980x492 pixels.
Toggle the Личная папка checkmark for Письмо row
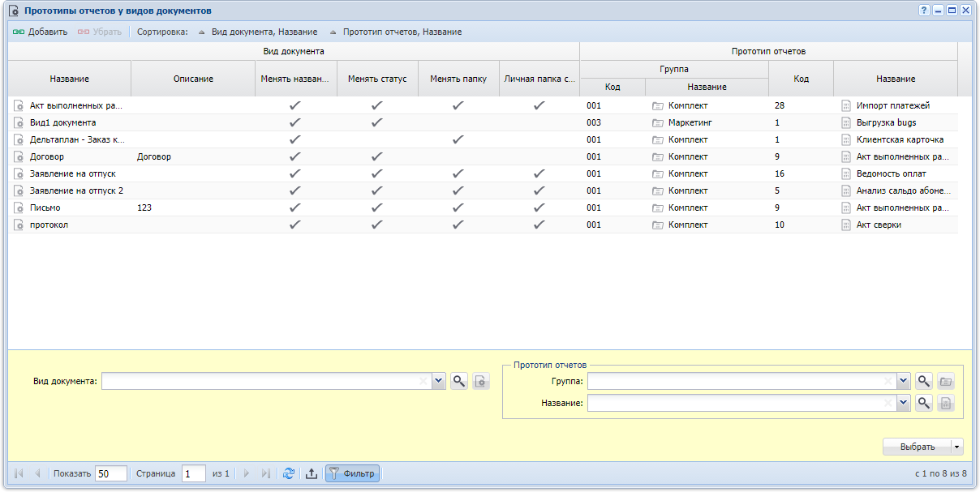coord(539,207)
